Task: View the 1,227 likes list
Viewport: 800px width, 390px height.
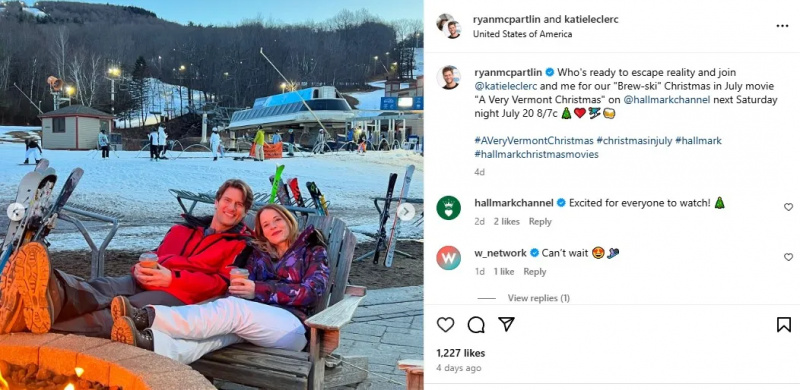Action: (461, 353)
